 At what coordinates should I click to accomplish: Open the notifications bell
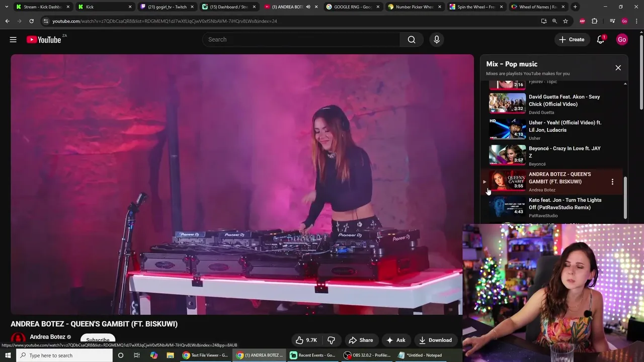(601, 40)
